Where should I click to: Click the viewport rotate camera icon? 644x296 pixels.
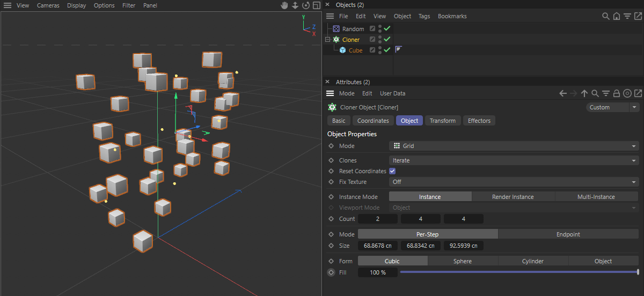click(306, 5)
